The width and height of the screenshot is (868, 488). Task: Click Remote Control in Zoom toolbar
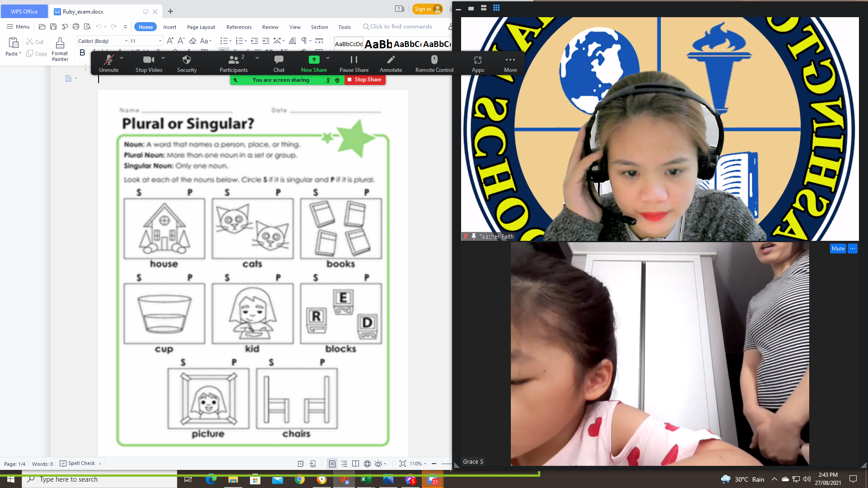click(434, 64)
